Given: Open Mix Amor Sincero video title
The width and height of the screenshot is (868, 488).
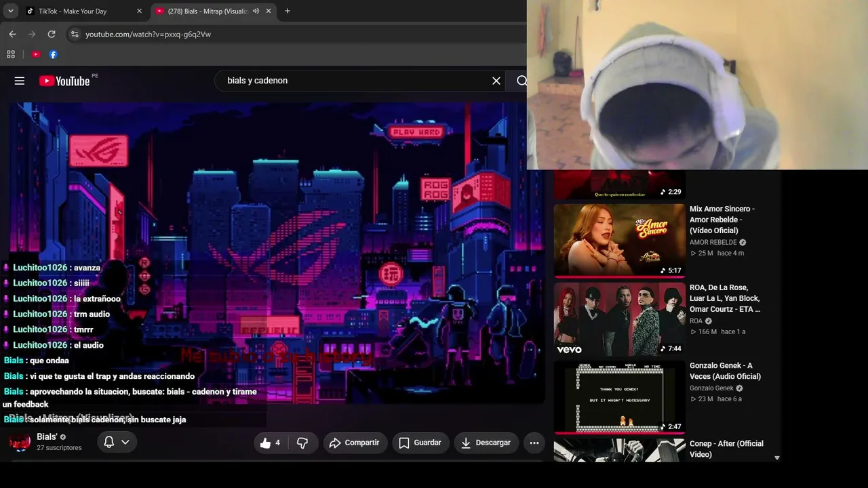Looking at the screenshot, I should pyautogui.click(x=722, y=220).
